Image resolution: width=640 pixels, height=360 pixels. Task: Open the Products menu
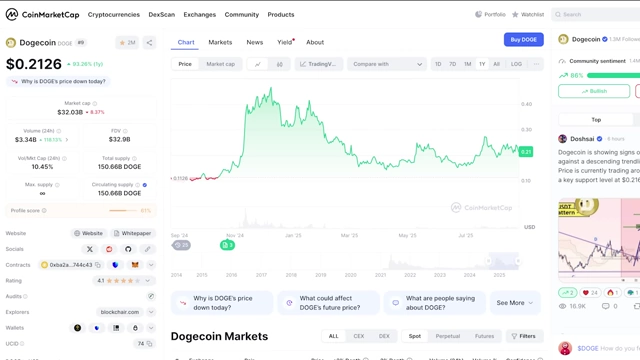pos(281,15)
